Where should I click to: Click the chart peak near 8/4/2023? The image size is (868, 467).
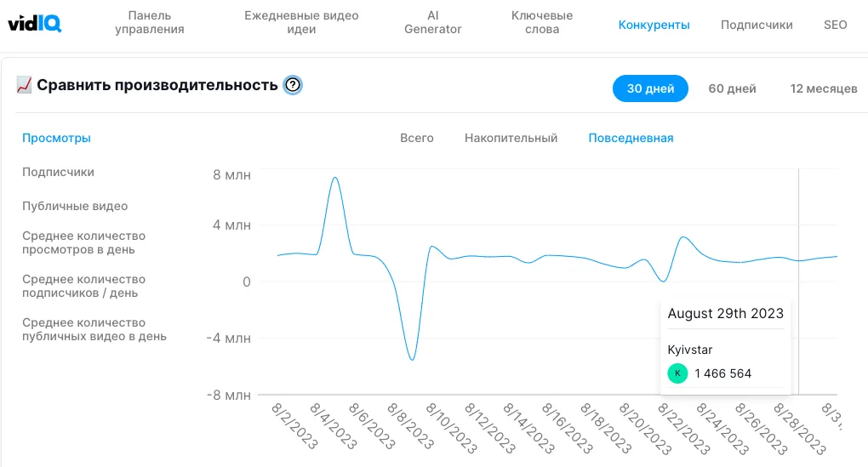[335, 178]
